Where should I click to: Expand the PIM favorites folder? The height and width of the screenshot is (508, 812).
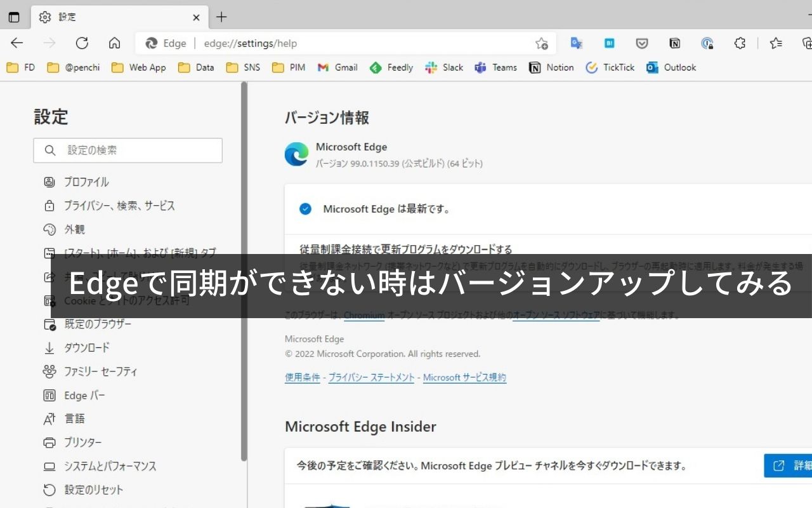(289, 67)
